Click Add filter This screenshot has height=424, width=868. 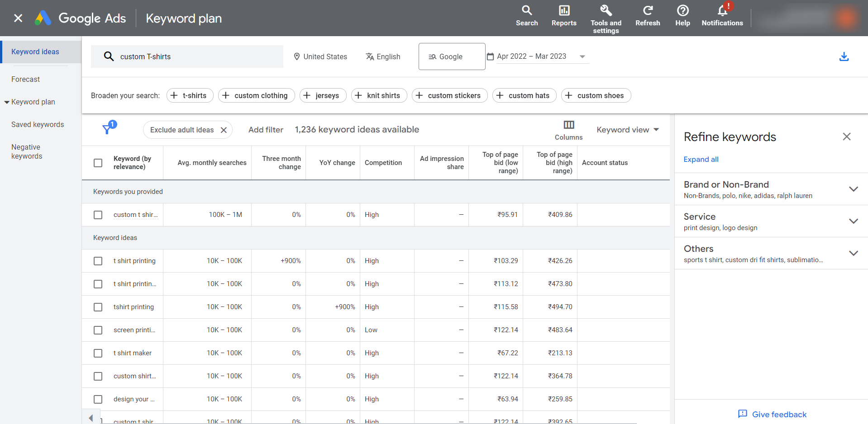point(266,130)
